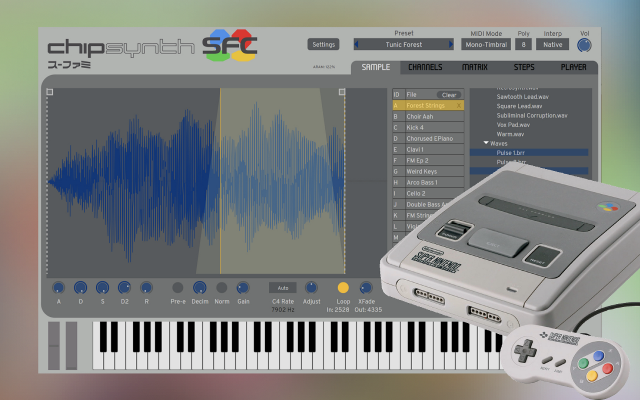Screen dimensions: 640x400
Task: Select sample slot C Kick 4
Action: (x=428, y=128)
